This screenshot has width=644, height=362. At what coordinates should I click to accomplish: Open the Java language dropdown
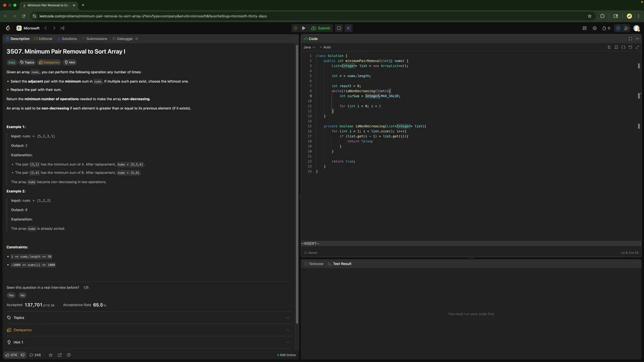pos(308,47)
